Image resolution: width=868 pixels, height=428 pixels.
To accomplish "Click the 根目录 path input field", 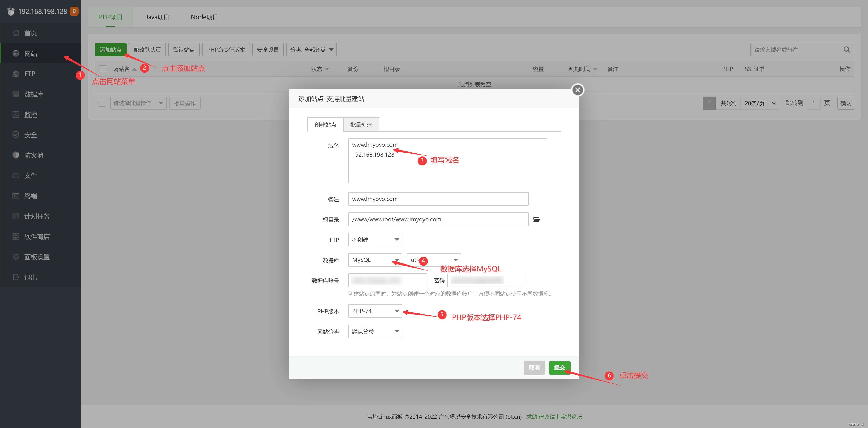I will [x=438, y=219].
